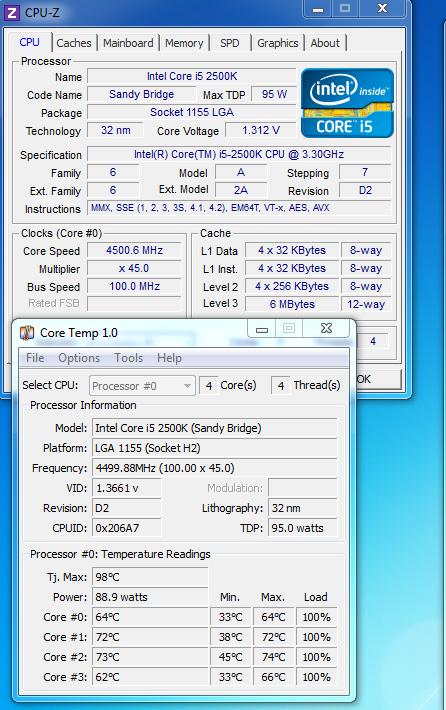Close the Core Temp window
This screenshot has height=710, width=446.
click(326, 329)
